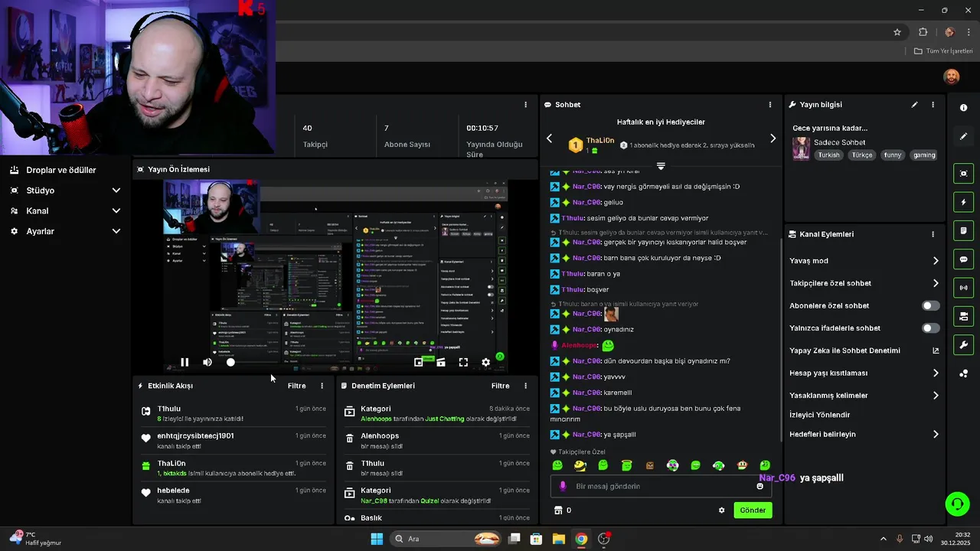Open Kanal Eylemleri panel more menu
This screenshot has height=551, width=980.
click(x=933, y=234)
